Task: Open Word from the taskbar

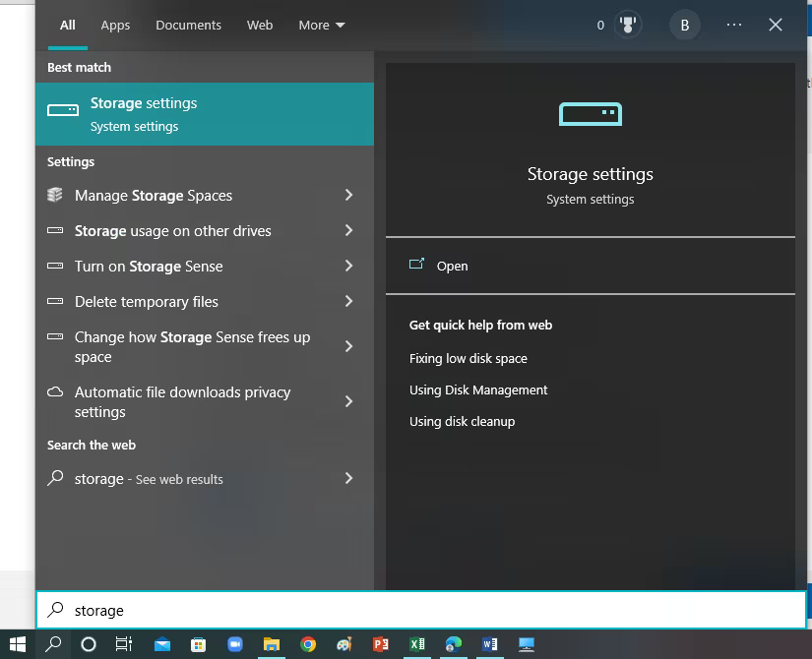Action: tap(489, 645)
